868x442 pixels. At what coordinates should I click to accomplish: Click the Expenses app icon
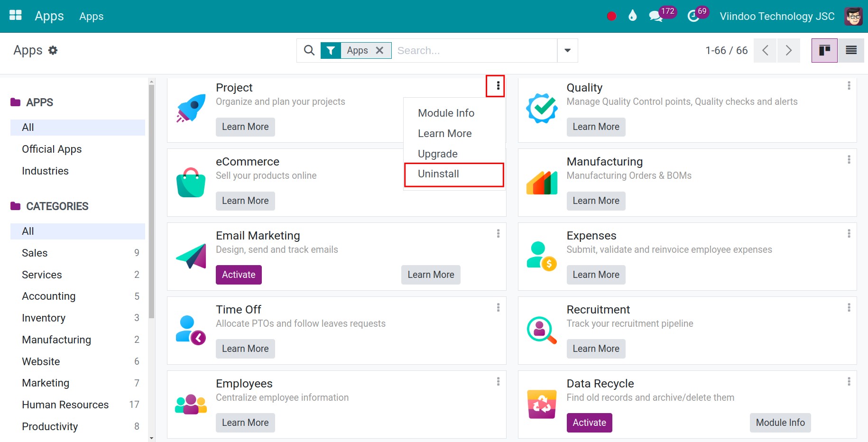pyautogui.click(x=542, y=256)
